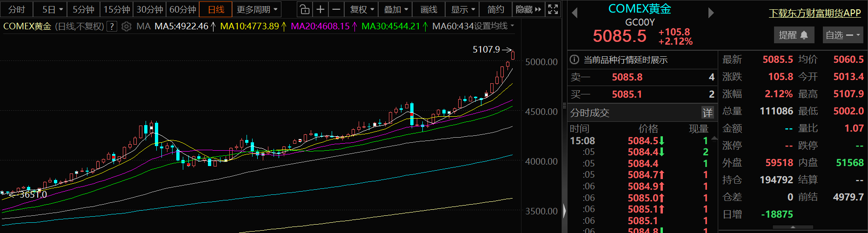Open 下载东方财富期货APP link
This screenshot has width=868, height=233.
(815, 13)
